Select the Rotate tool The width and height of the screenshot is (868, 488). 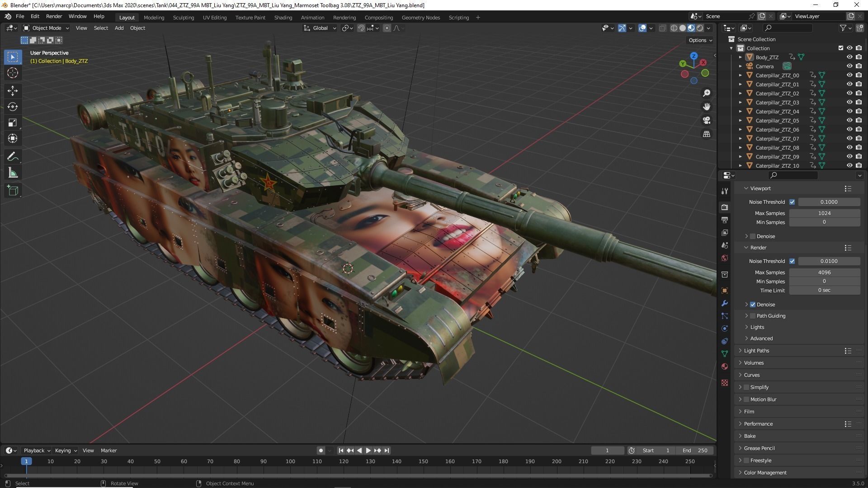click(13, 107)
